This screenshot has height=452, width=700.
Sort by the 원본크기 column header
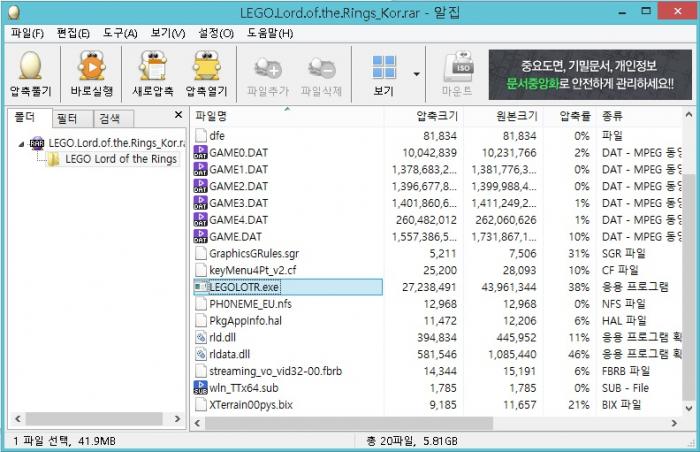tap(503, 116)
